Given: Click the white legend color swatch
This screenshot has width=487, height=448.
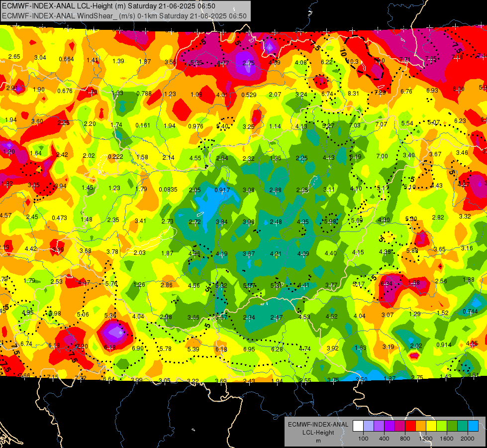Looking at the screenshot, I should [358, 426].
